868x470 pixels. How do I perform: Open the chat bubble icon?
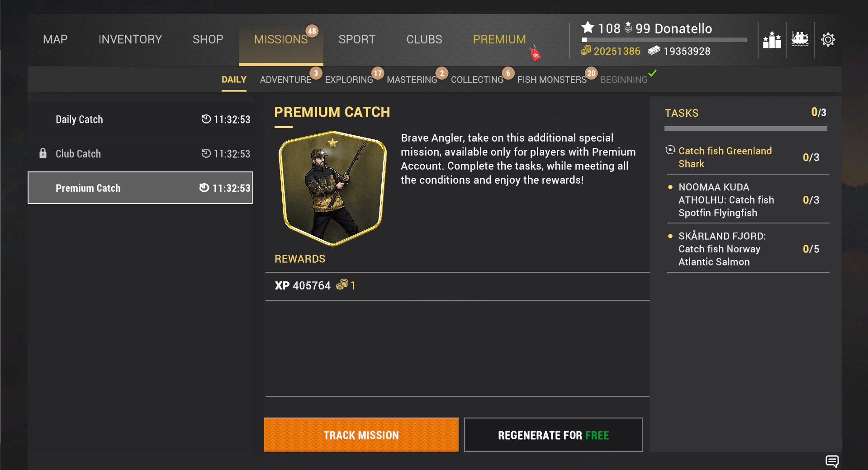coord(832,461)
